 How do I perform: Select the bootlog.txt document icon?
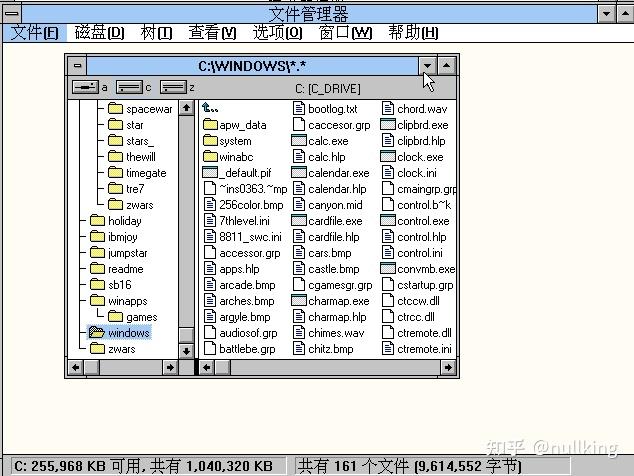pyautogui.click(x=299, y=108)
